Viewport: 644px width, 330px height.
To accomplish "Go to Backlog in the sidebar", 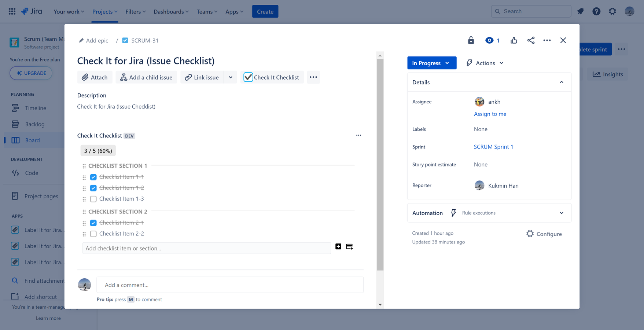I will pyautogui.click(x=35, y=124).
